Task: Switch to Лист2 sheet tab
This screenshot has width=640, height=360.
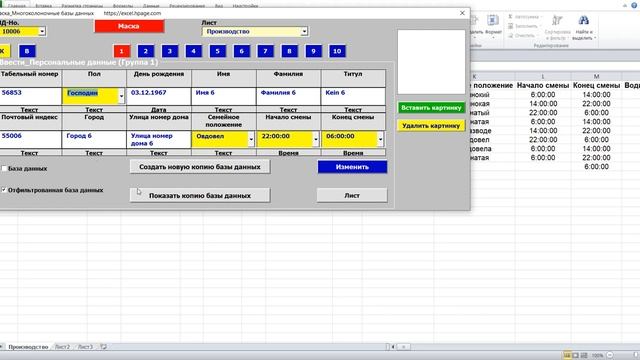Action: tap(62, 347)
